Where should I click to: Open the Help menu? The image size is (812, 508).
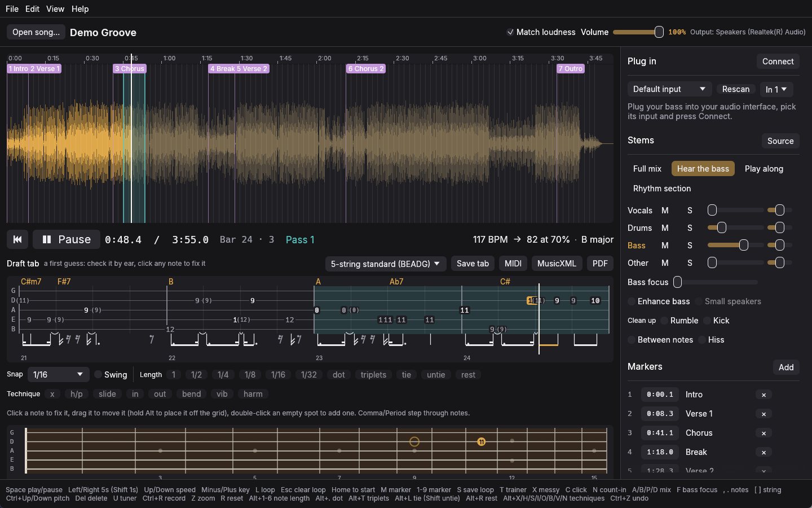click(x=80, y=8)
